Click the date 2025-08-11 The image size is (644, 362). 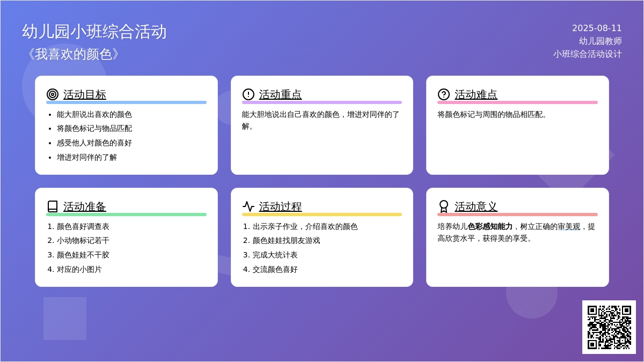[x=597, y=28]
